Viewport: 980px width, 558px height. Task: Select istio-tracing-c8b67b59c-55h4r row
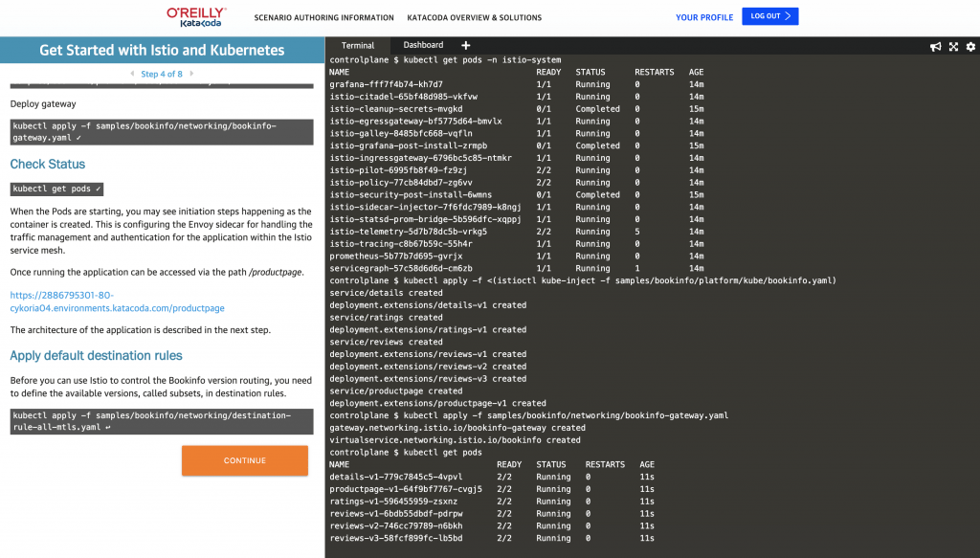pos(517,244)
